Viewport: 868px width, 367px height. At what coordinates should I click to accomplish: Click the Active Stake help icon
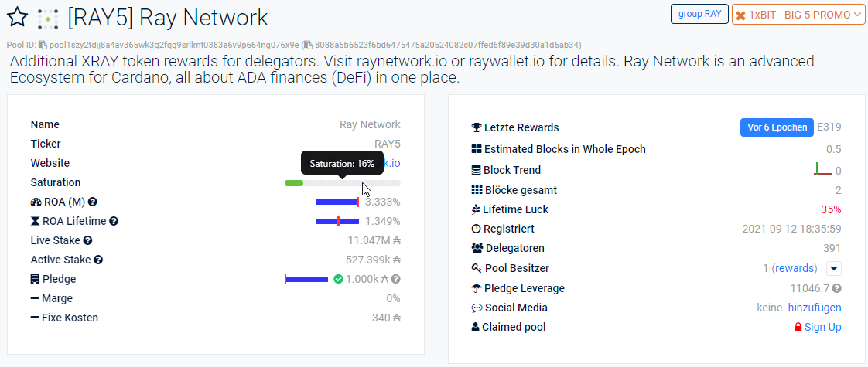(x=98, y=260)
